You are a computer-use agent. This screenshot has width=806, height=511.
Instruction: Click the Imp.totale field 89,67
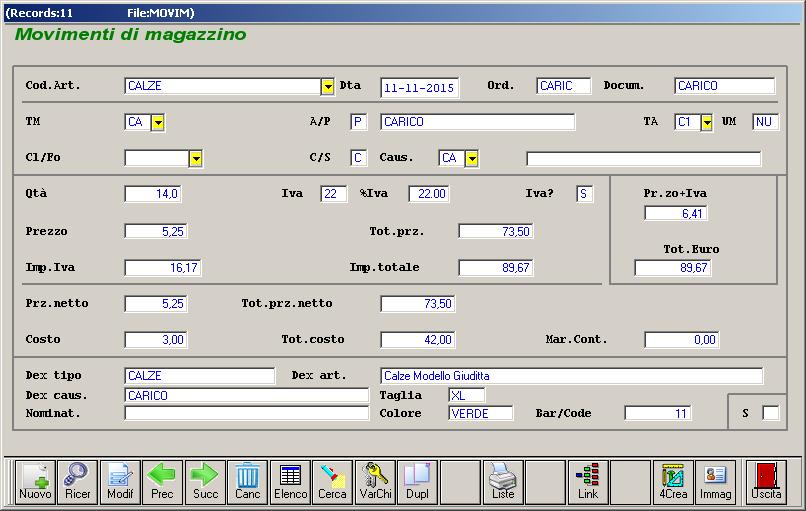point(496,268)
